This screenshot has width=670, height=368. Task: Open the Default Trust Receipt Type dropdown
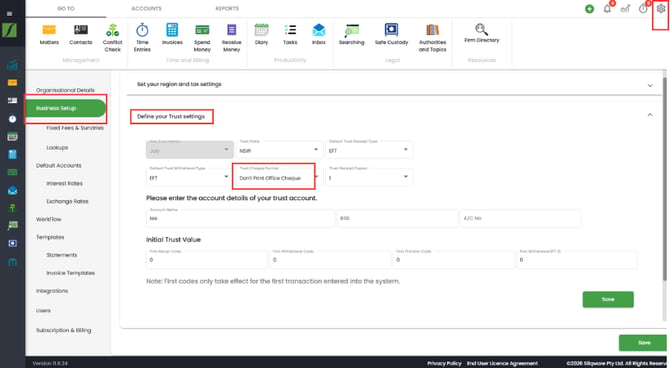369,150
